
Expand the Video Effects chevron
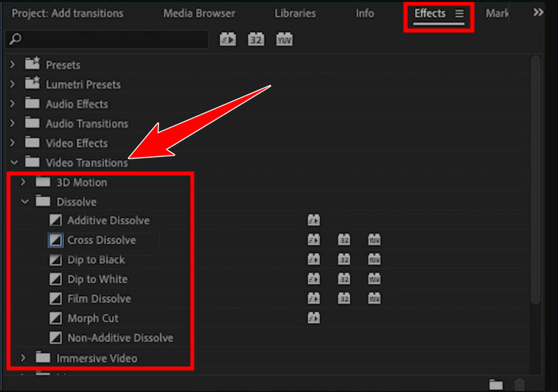[13, 143]
